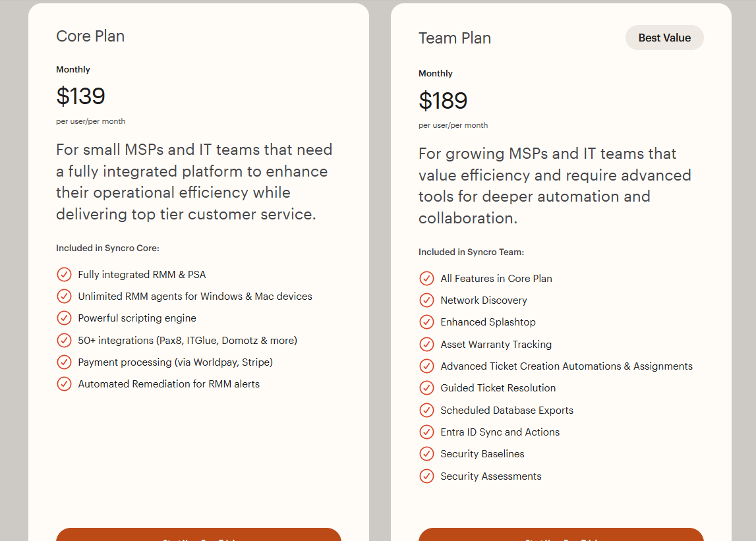Click 'Automated Remediation for RMM alerts' text
This screenshot has height=541, width=756.
169,384
